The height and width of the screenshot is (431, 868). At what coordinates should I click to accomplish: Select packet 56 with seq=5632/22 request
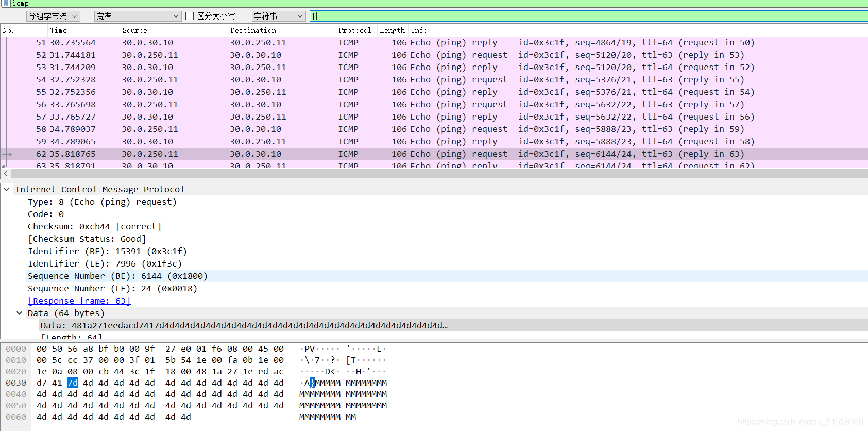(x=434, y=104)
